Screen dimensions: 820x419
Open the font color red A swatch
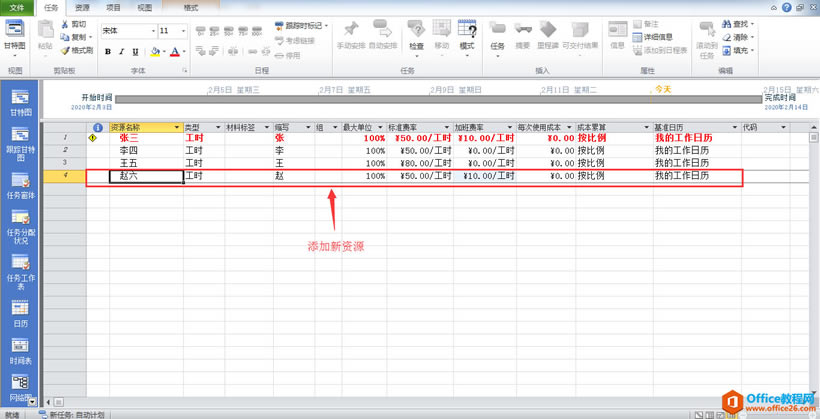(176, 52)
